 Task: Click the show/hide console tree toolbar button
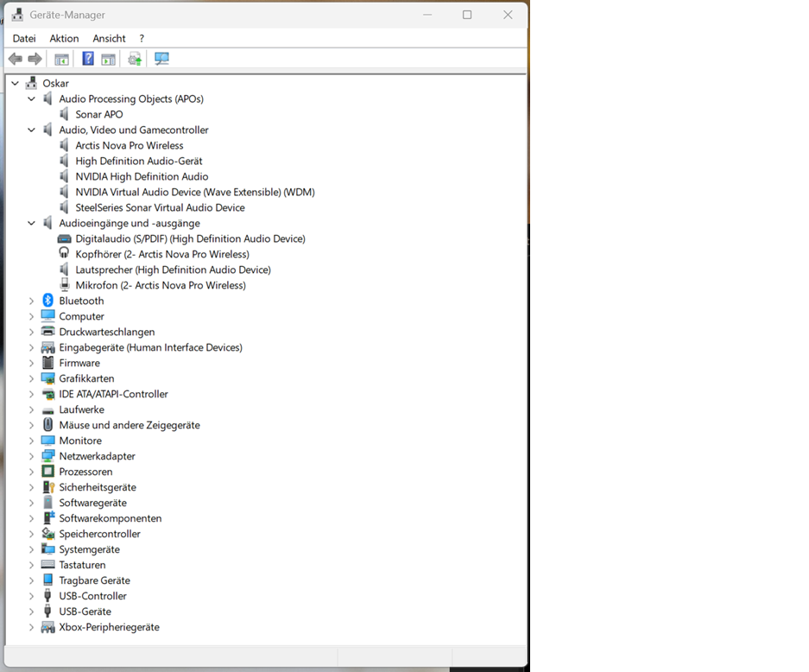(61, 60)
